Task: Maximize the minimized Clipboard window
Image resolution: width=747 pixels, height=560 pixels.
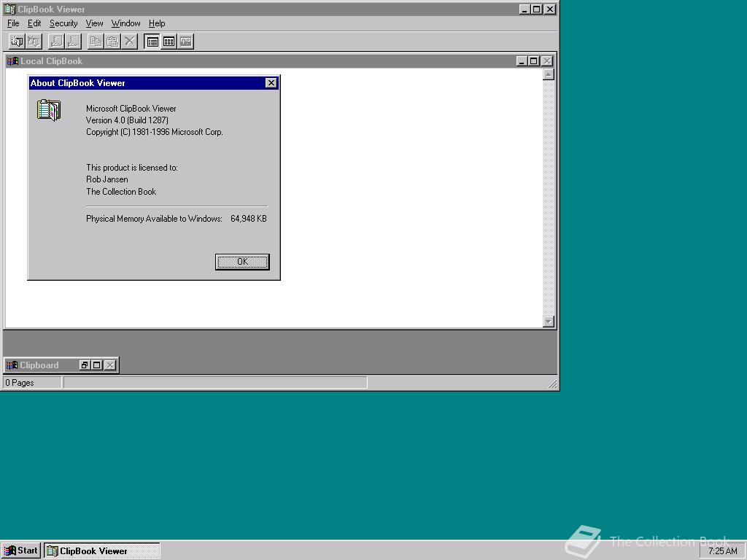Action: coord(97,365)
